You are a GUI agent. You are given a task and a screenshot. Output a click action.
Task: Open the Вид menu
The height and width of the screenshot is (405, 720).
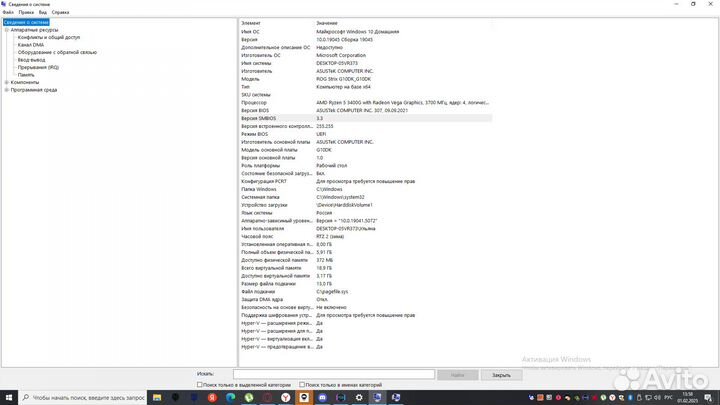[43, 12]
